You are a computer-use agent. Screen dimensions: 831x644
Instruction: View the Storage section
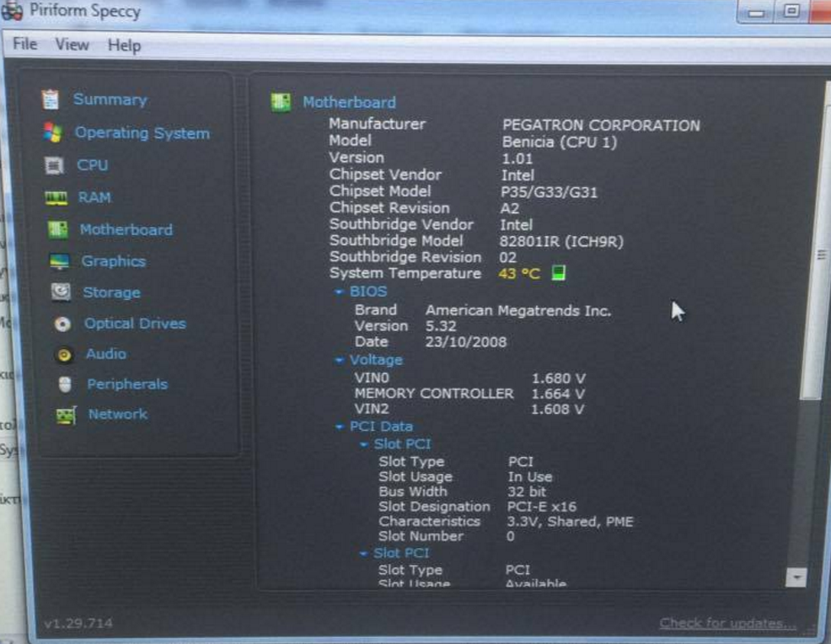click(x=112, y=292)
